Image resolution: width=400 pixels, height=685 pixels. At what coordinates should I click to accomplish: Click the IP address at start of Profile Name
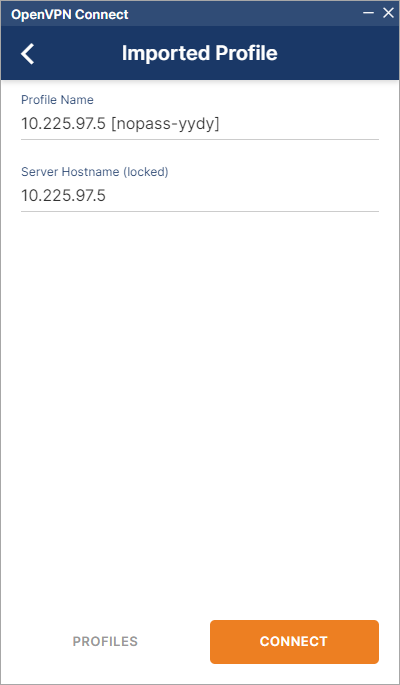point(63,125)
